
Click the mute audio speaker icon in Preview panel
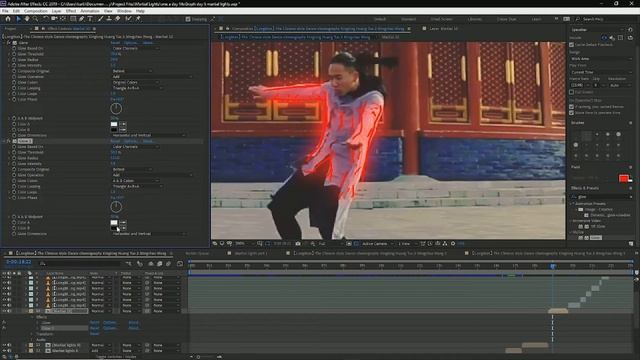point(612,38)
